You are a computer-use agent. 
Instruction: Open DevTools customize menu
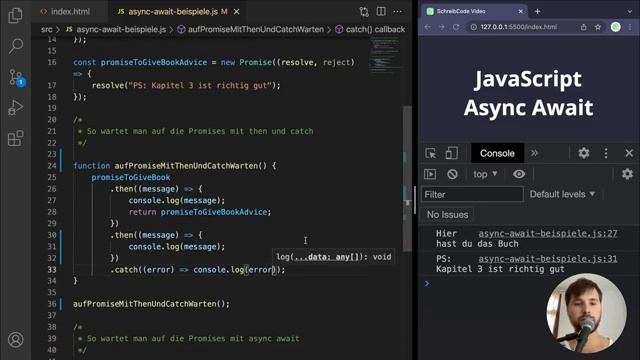606,153
